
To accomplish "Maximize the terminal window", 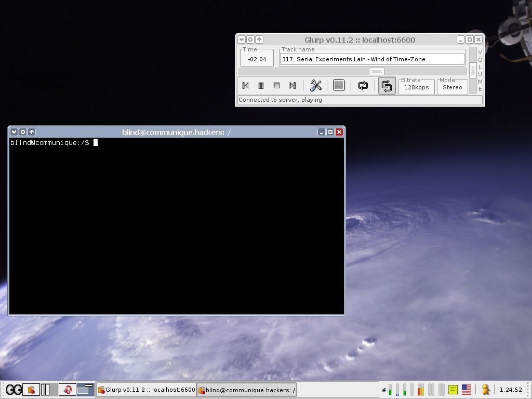I will (x=330, y=131).
